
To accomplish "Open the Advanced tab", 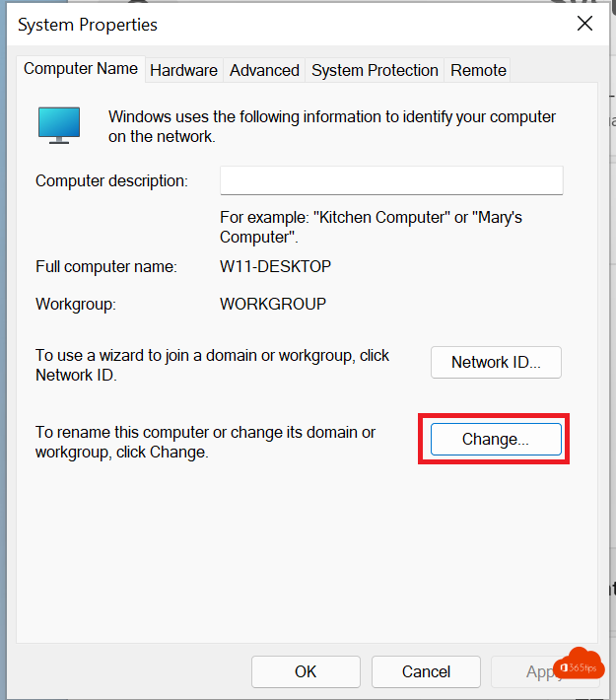I will click(264, 70).
